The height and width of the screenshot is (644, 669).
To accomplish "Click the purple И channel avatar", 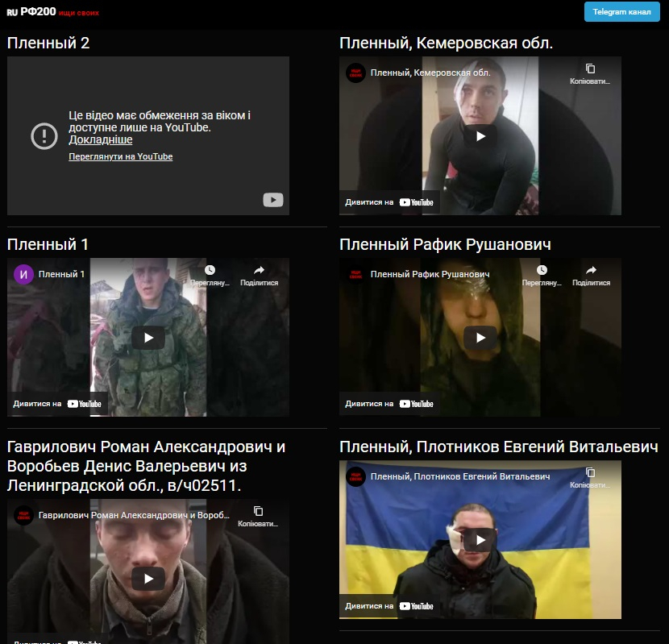I will [23, 274].
